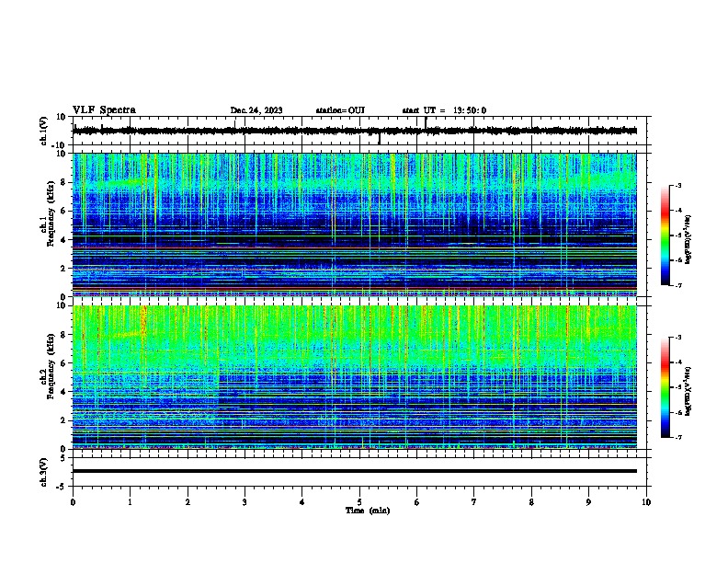This screenshot has width=728, height=563.
Task: Click the ch.2 spectrogram color bar
Action: [x=665, y=387]
